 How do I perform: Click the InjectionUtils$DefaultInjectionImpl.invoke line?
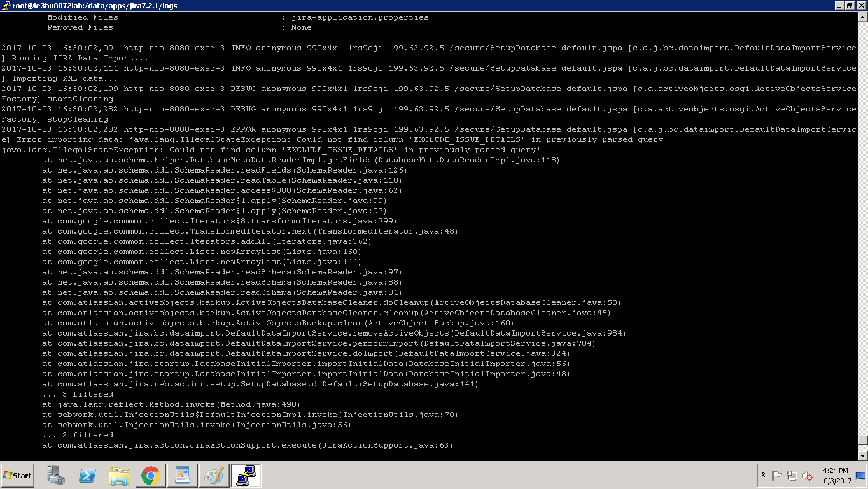pos(250,415)
